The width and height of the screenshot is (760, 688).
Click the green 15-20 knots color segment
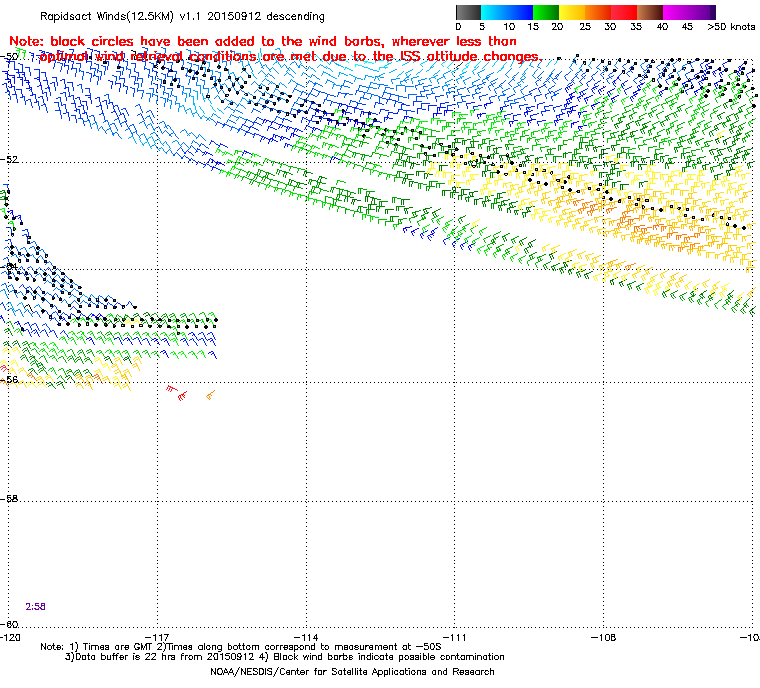[x=546, y=12]
